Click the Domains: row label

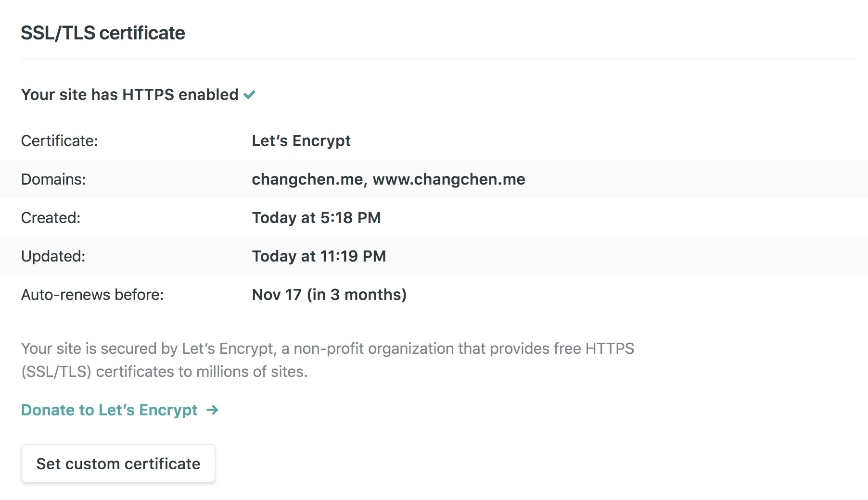(53, 179)
